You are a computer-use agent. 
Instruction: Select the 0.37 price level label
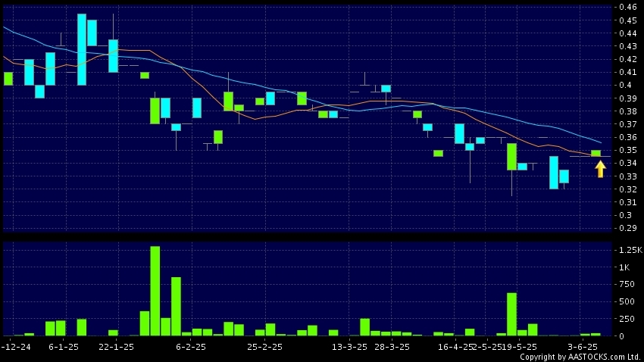628,124
